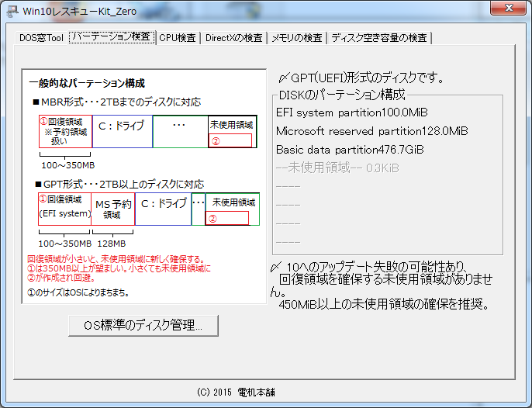This screenshot has width=532, height=408.
Task: Switch to the DOS窓Tool tab
Action: coord(40,38)
